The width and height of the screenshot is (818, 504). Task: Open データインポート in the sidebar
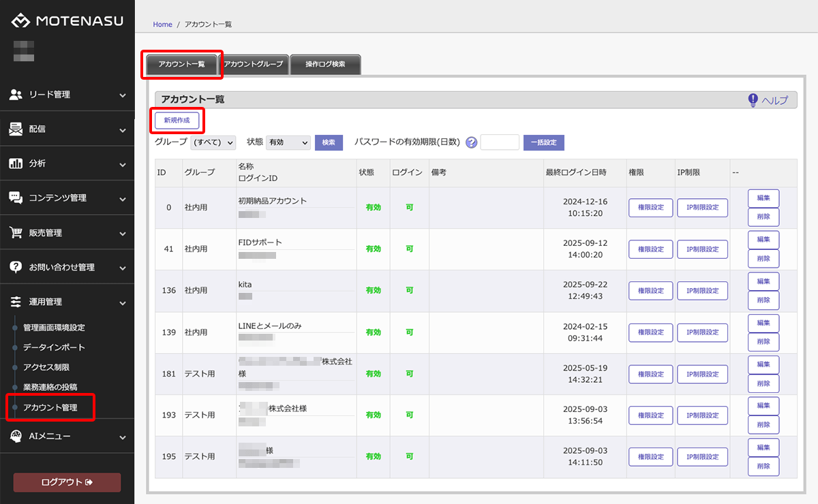[x=54, y=347]
